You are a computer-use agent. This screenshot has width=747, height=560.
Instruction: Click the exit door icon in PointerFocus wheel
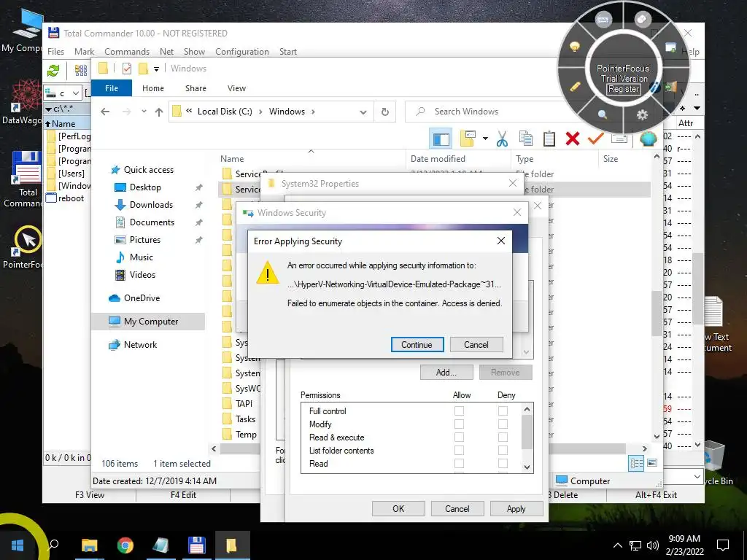pyautogui.click(x=671, y=87)
